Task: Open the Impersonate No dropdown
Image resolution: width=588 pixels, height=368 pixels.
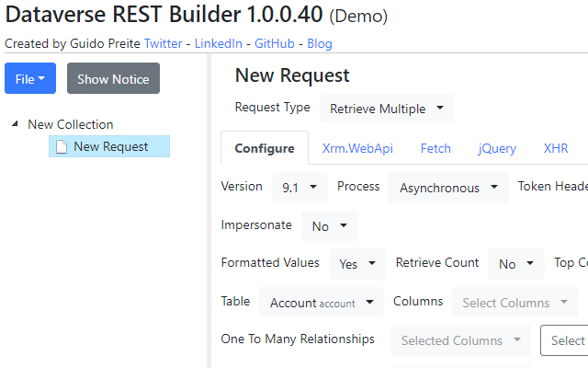Action: 330,226
